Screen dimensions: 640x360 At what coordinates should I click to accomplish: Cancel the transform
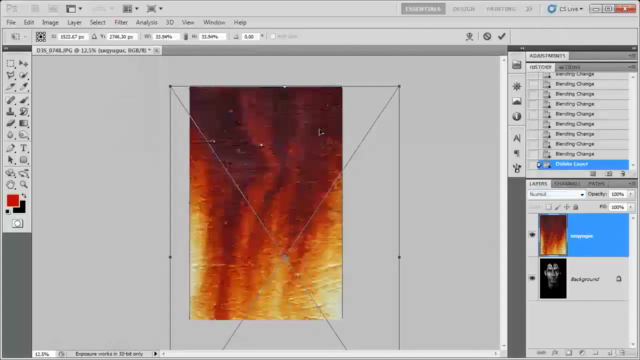[x=487, y=36]
